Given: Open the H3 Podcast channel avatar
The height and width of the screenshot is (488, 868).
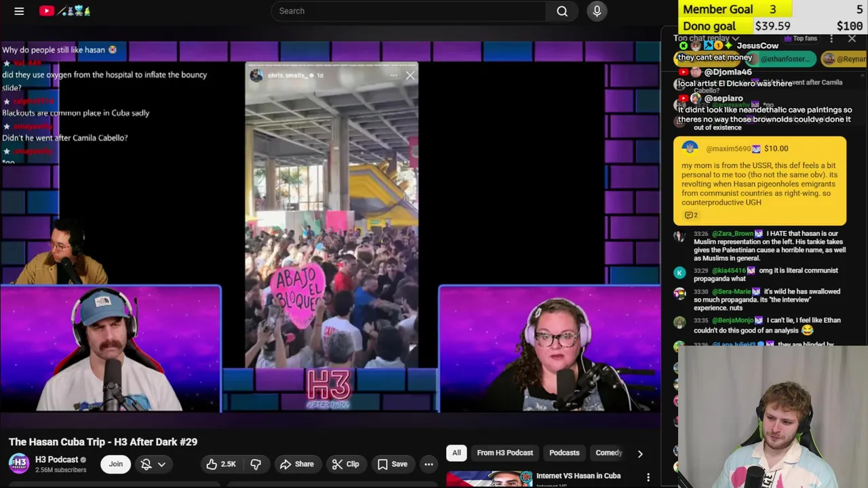Looking at the screenshot, I should (x=19, y=464).
